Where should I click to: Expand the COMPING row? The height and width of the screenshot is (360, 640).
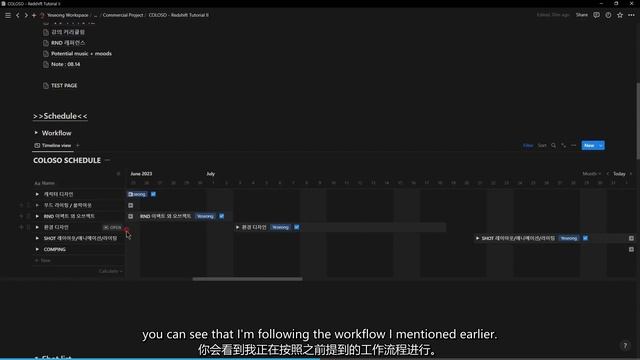(37, 249)
